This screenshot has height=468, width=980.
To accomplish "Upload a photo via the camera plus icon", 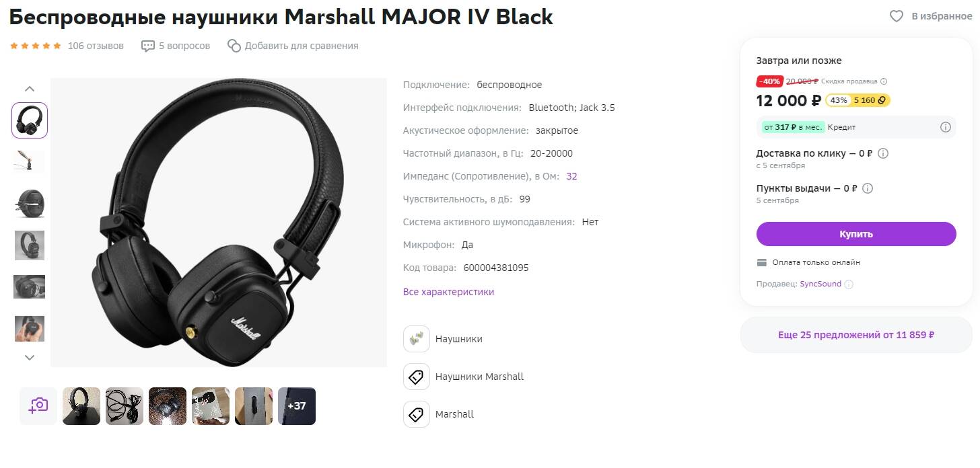I will click(x=38, y=406).
